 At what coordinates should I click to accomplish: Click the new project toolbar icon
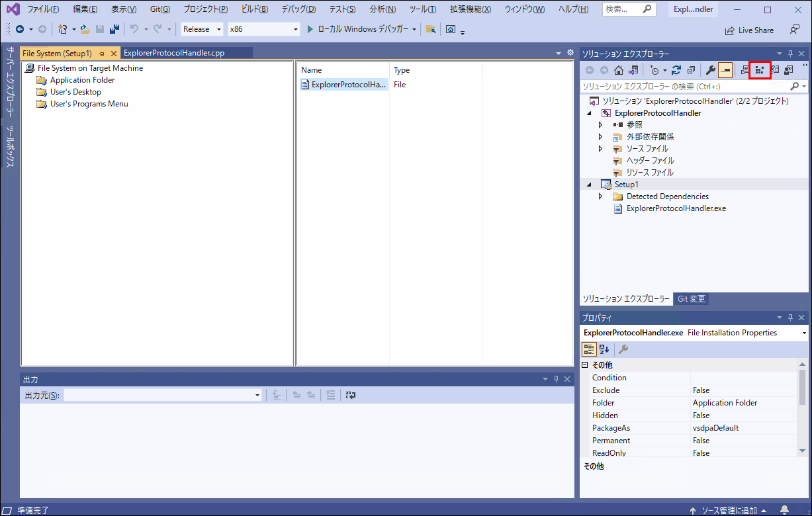[62, 29]
